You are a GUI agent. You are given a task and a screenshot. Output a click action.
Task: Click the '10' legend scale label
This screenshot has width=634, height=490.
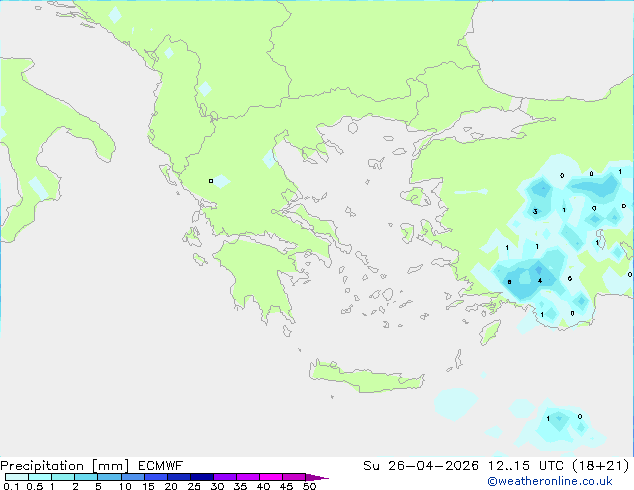[125, 486]
